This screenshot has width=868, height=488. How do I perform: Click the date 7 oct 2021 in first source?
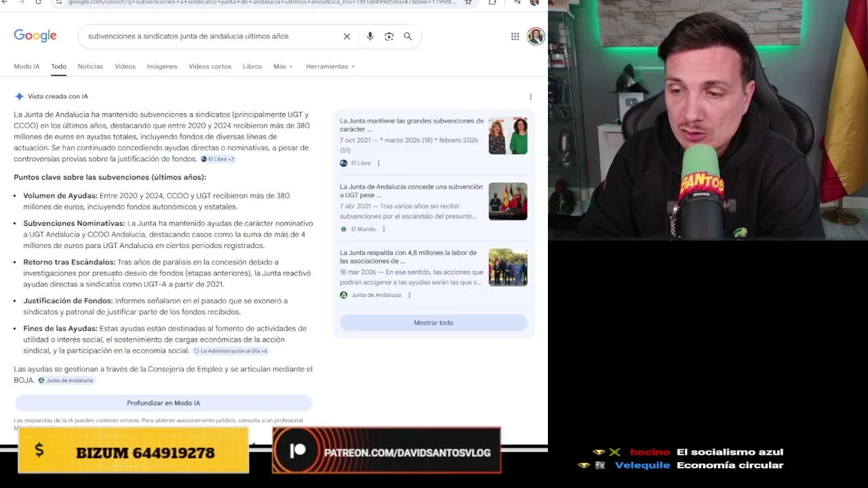355,140
